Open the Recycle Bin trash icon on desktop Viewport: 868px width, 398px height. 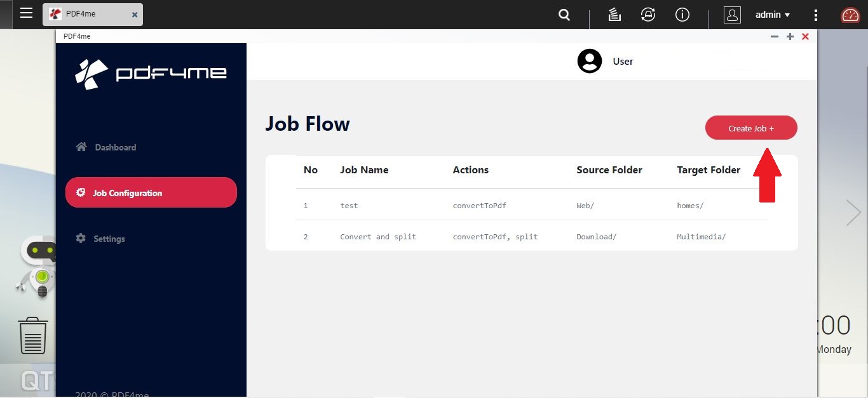tap(33, 335)
